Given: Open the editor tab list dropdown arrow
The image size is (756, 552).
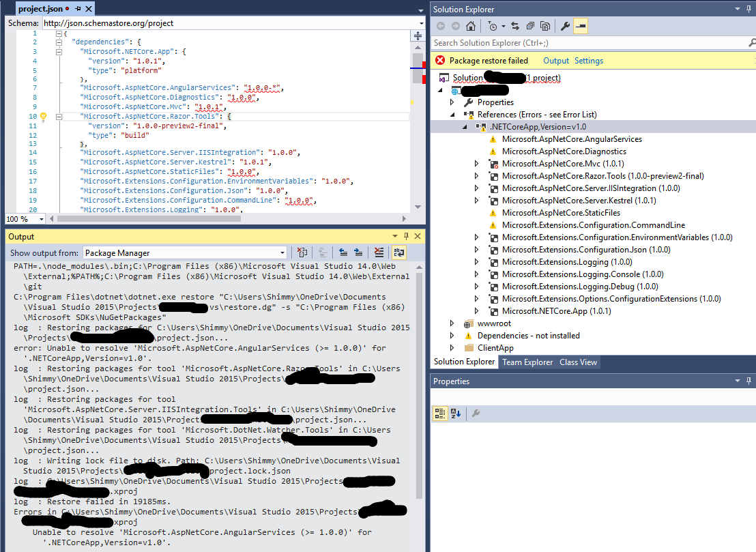Looking at the screenshot, I should [421, 10].
